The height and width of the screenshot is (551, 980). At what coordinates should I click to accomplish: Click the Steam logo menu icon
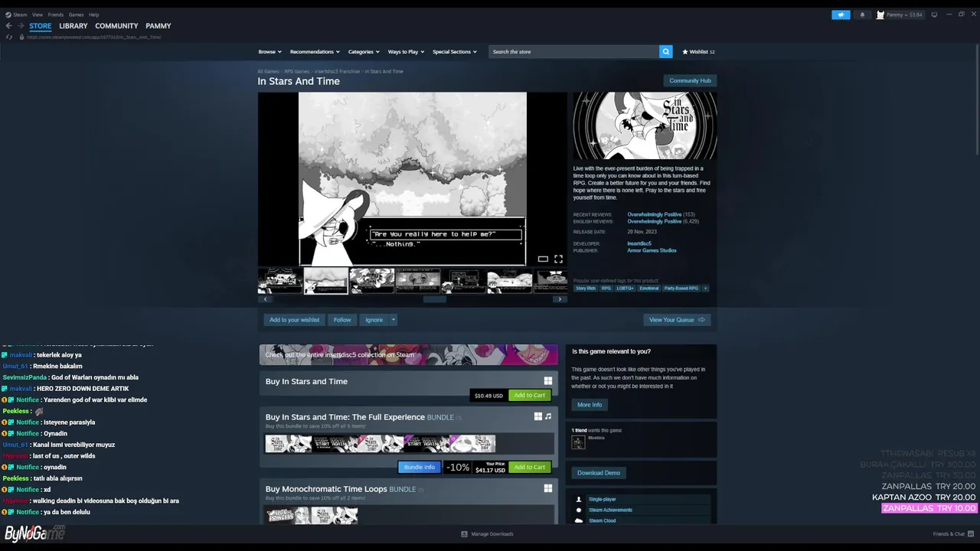coord(8,15)
